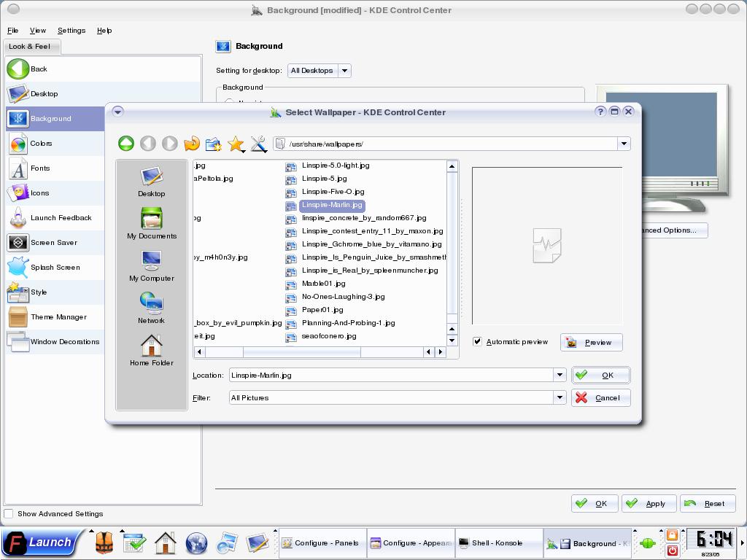The image size is (747, 560).
Task: Launch web browser globe icon in taskbar
Action: click(196, 542)
